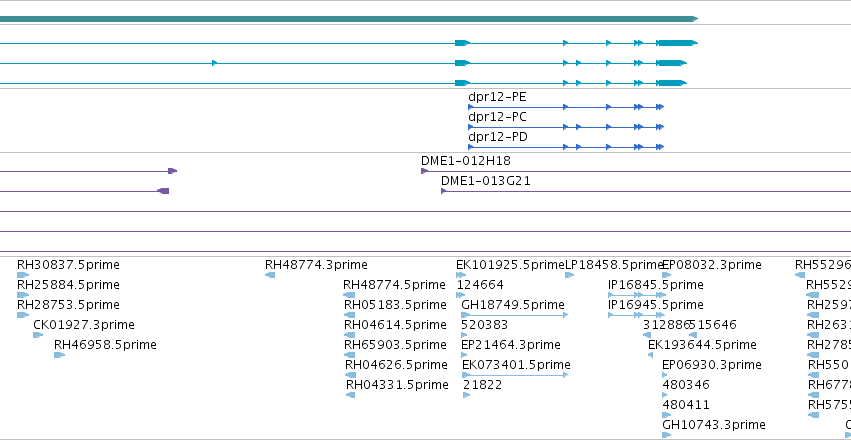Click the EP08032.3prime arrow glyph
Image resolution: width=851 pixels, height=440 pixels.
click(666, 275)
